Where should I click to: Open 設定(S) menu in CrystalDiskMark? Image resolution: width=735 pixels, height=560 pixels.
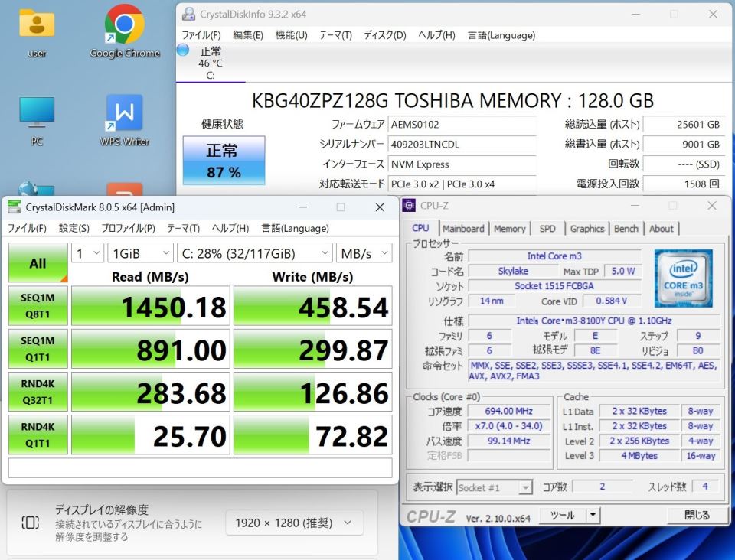coord(73,228)
